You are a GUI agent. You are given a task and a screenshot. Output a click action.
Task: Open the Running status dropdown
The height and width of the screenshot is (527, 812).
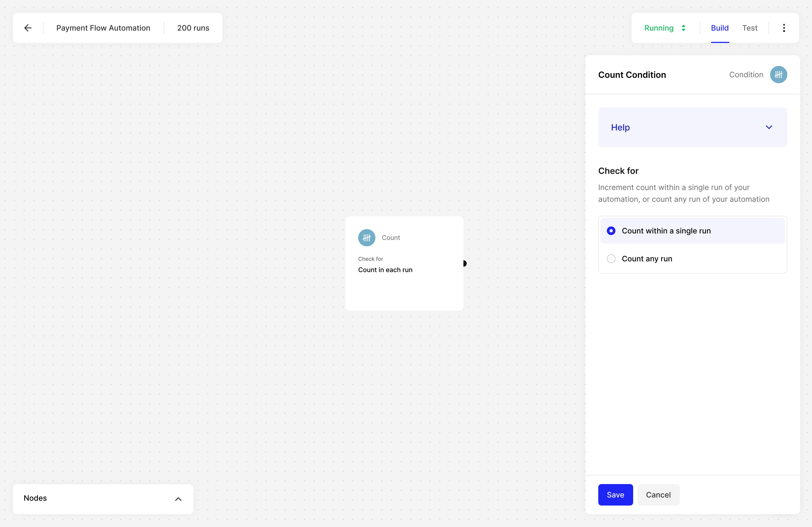click(659, 28)
